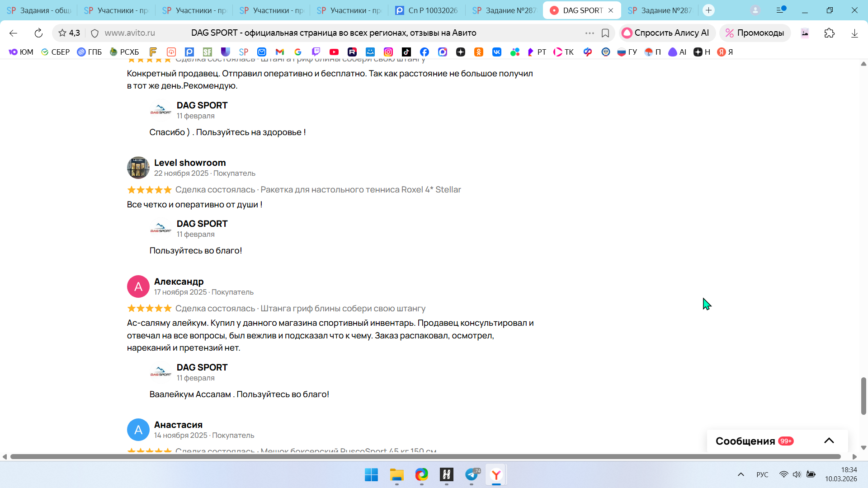Click the Спросить Алису AI button

[x=667, y=33]
